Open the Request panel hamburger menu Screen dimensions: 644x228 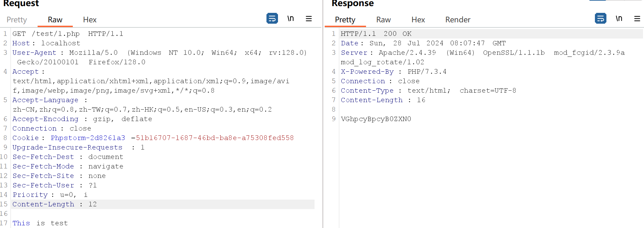click(x=308, y=19)
